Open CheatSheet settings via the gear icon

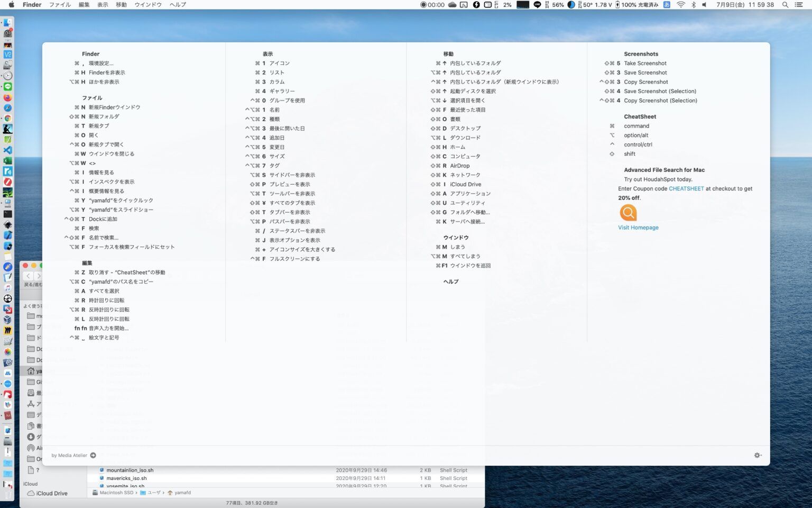pyautogui.click(x=757, y=455)
